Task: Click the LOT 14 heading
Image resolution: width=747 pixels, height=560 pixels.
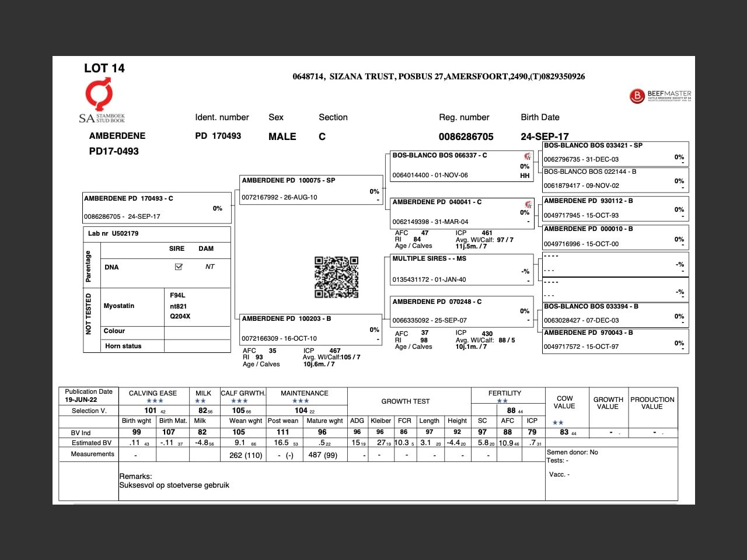Action: [104, 68]
